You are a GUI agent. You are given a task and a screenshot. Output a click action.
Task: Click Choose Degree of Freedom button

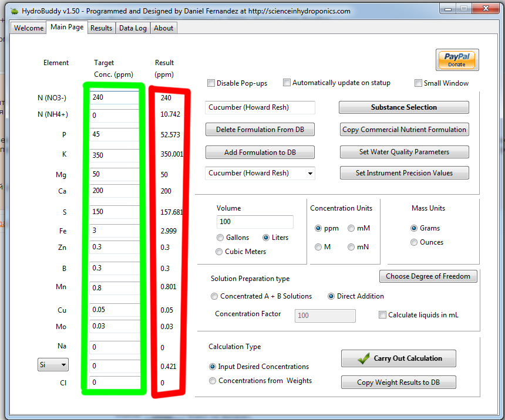(x=428, y=276)
